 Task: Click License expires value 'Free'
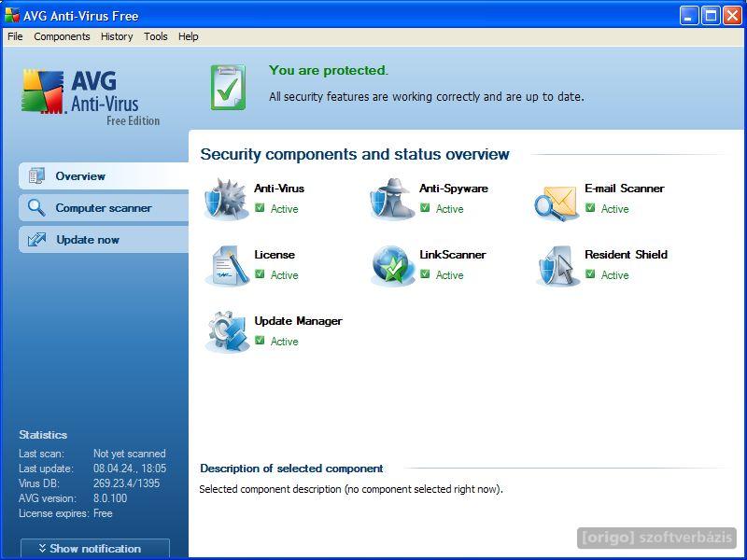[103, 513]
